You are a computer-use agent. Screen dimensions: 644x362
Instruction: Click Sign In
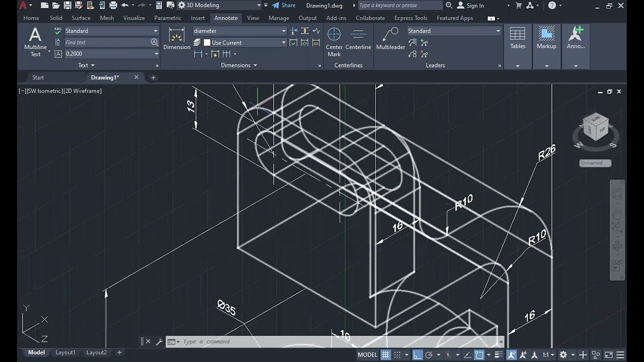coord(470,6)
